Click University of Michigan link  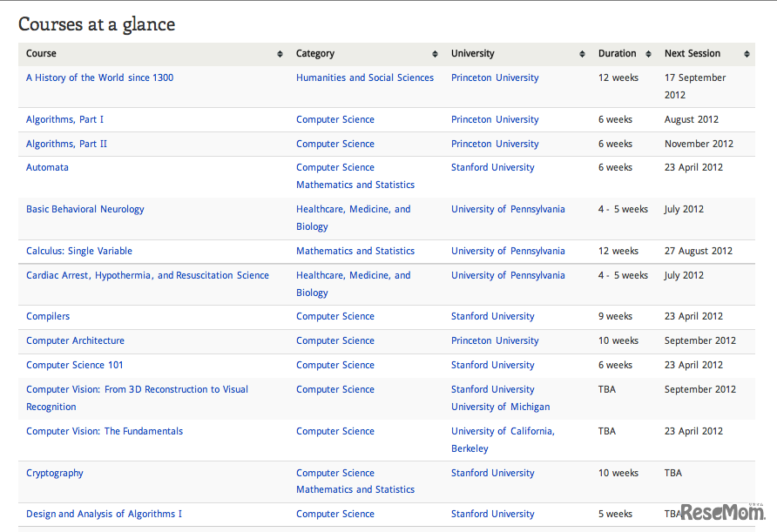500,407
